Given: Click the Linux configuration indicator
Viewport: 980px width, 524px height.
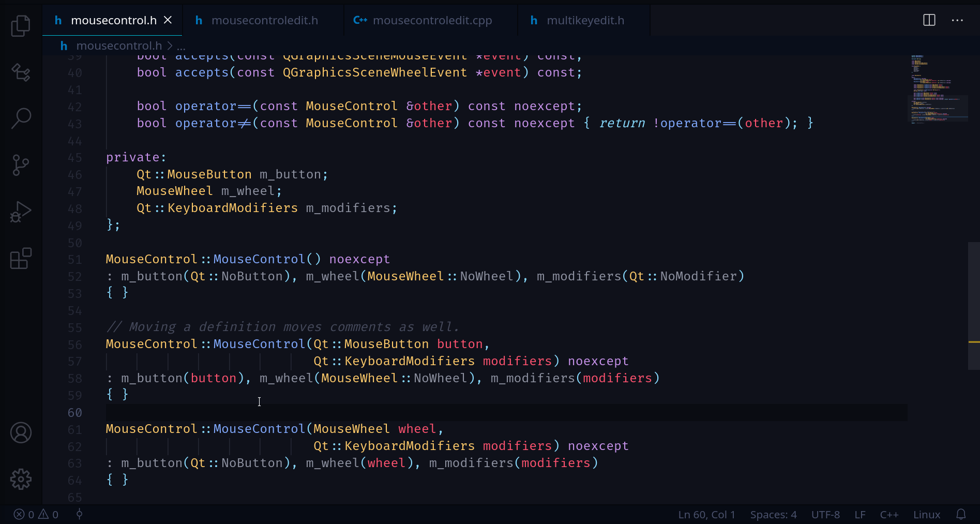Looking at the screenshot, I should point(927,514).
